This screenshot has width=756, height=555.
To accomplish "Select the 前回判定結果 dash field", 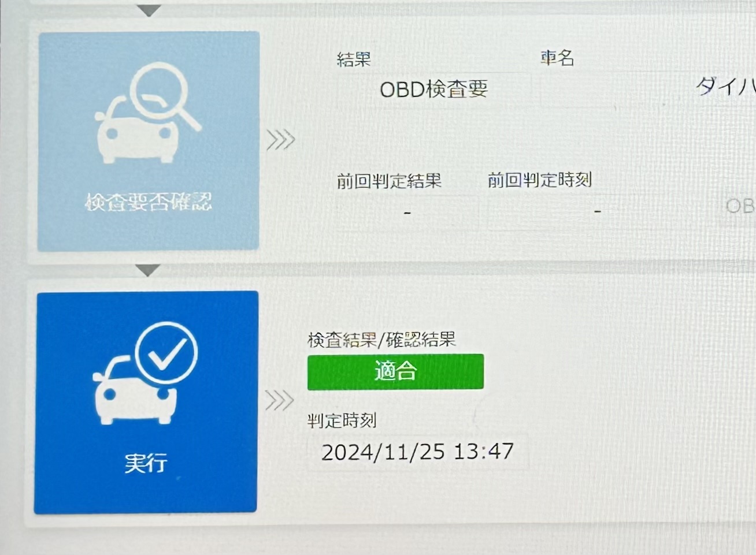I will click(x=407, y=213).
